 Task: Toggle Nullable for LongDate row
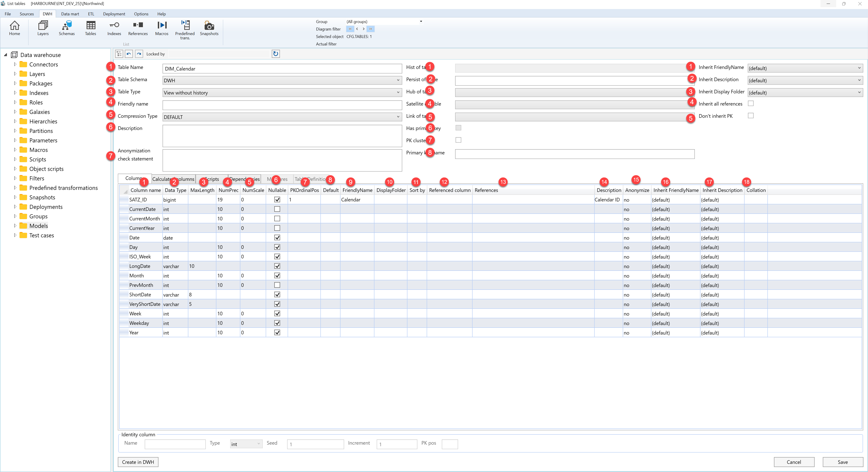tap(277, 266)
